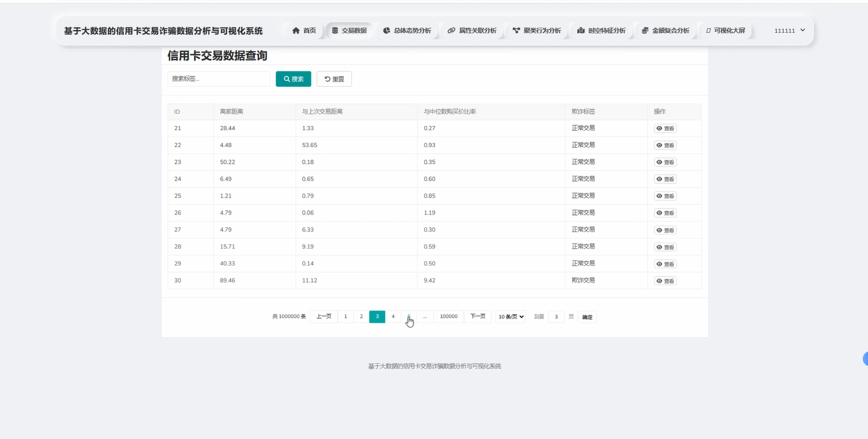Confirm page jump with 确定

click(587, 317)
